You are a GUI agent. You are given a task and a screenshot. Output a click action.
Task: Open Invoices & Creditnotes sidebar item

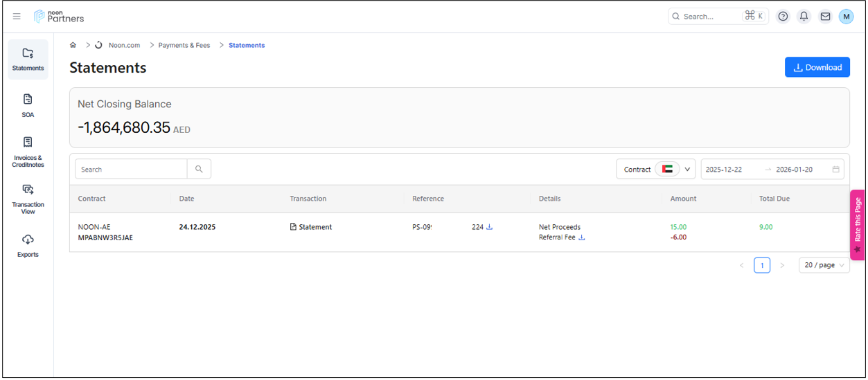[x=28, y=151]
